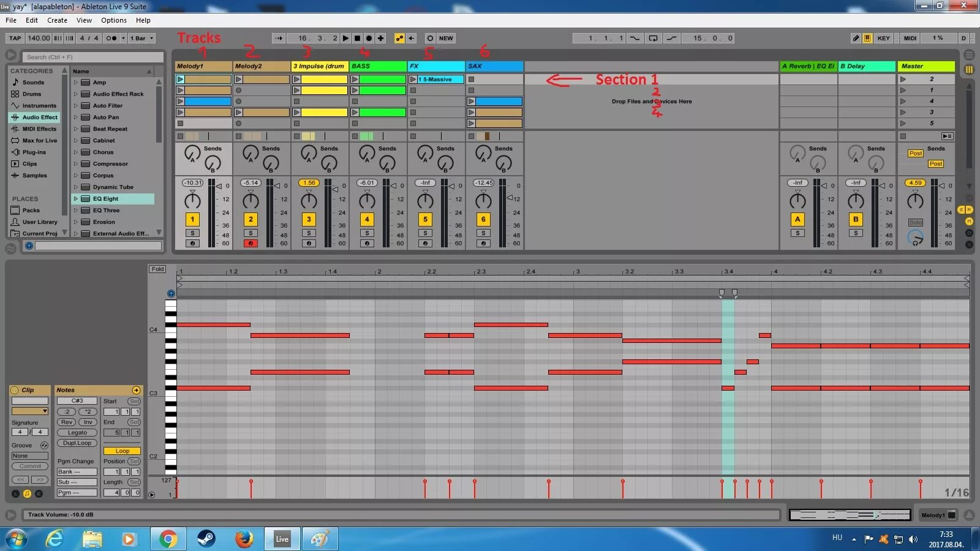Toggle the Computer MIDI Keyboard icon

click(867, 38)
